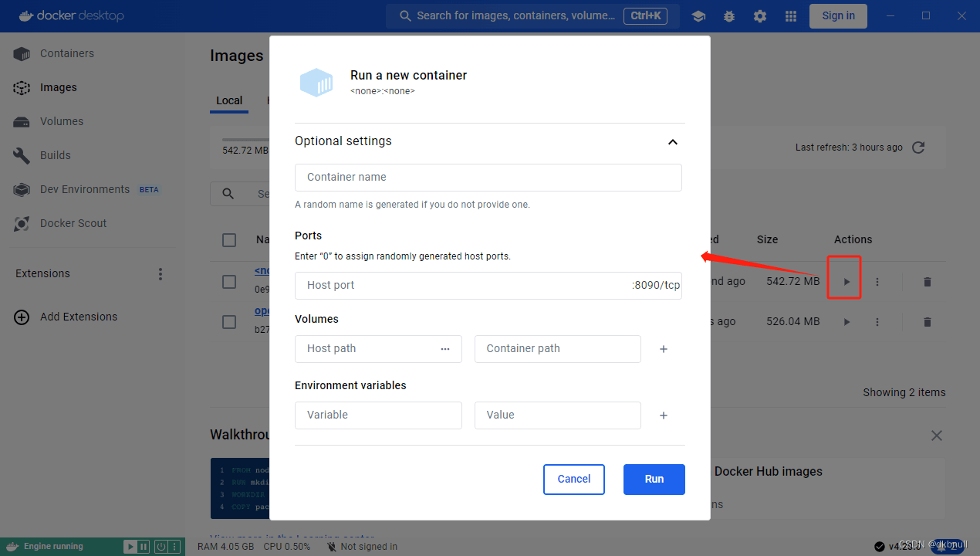Add another volume with the plus icon
This screenshot has height=556, width=980.
point(664,349)
